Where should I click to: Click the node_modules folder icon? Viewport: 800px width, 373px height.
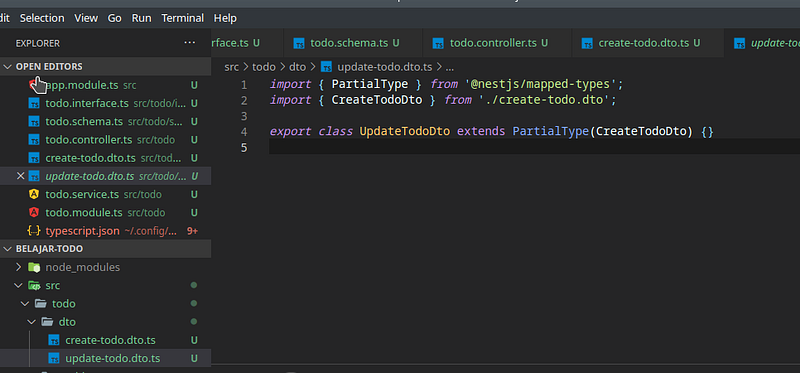(34, 267)
